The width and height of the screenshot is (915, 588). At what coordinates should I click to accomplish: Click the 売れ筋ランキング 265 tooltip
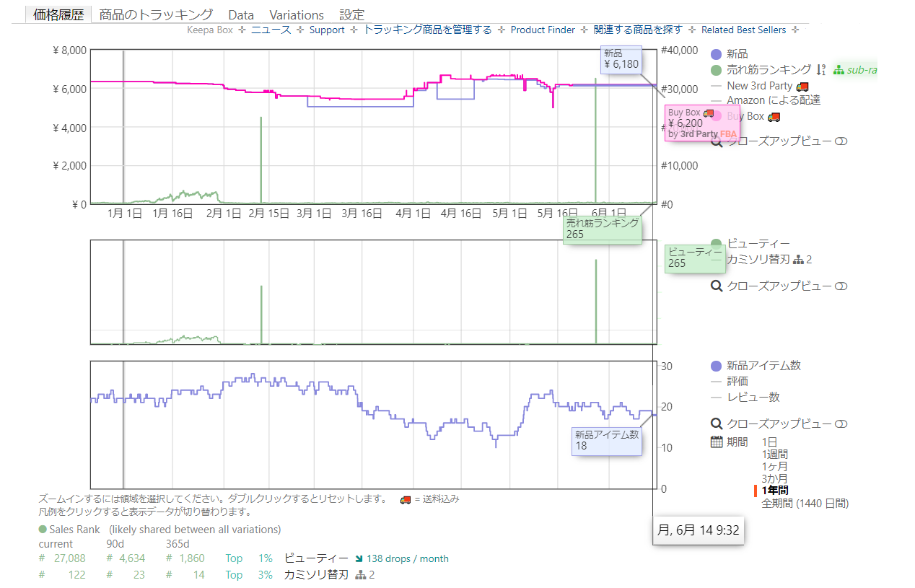[x=603, y=229]
